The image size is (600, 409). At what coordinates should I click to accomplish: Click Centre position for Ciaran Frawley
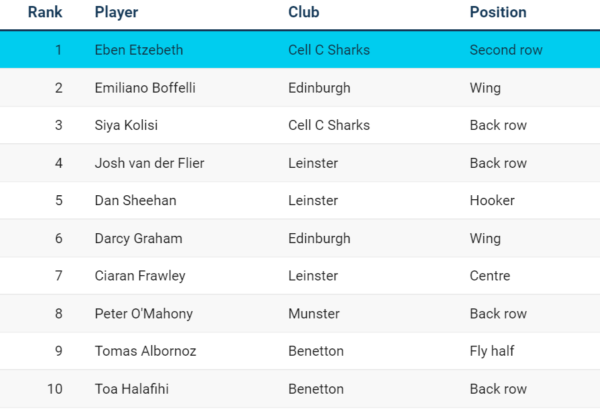pyautogui.click(x=490, y=276)
